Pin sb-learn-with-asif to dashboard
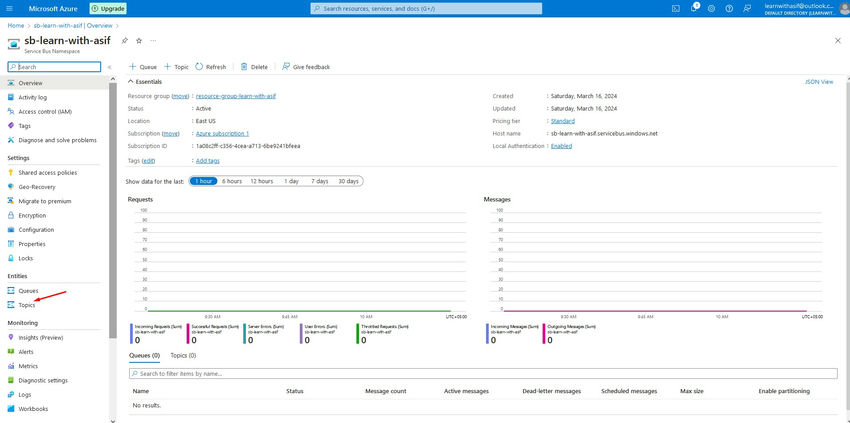Viewport: 850px width, 423px height. pos(124,41)
